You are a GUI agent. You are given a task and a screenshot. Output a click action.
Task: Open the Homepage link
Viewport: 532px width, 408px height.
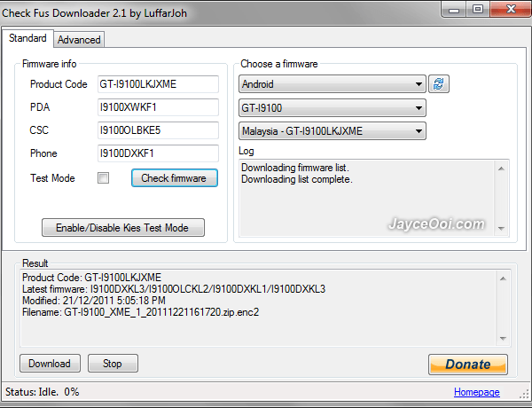477,392
